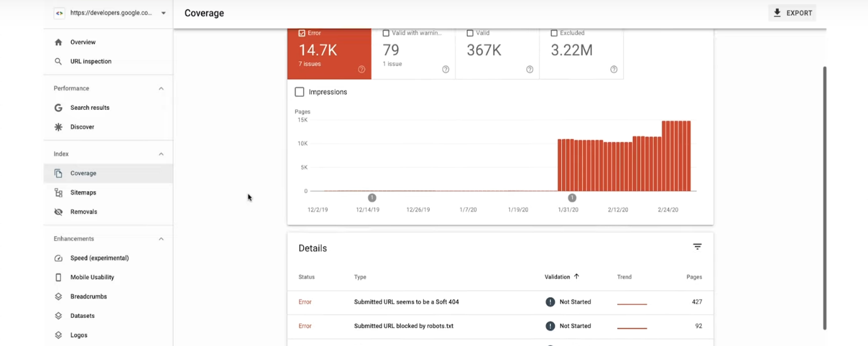868x346 pixels.
Task: Open Submitted URL seems to be a Soft 404
Action: [x=406, y=302]
